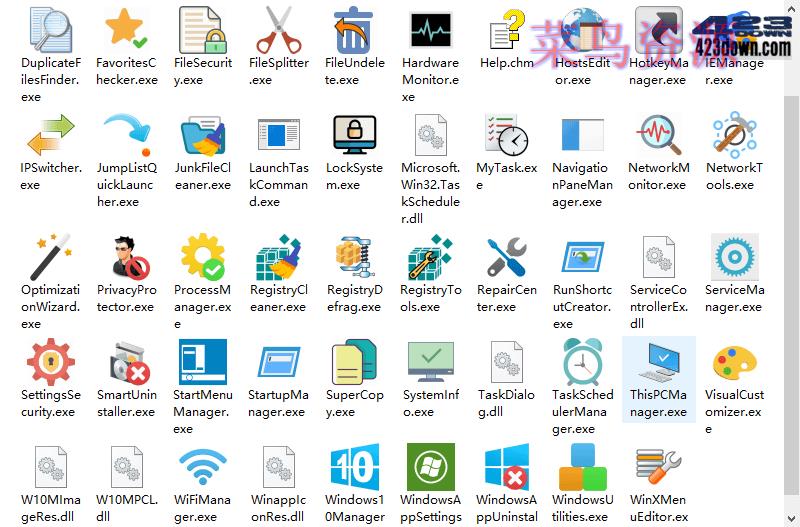Click the W10MImageRes.dll file icon
Image resolution: width=800 pixels, height=527 pixels.
[51, 467]
